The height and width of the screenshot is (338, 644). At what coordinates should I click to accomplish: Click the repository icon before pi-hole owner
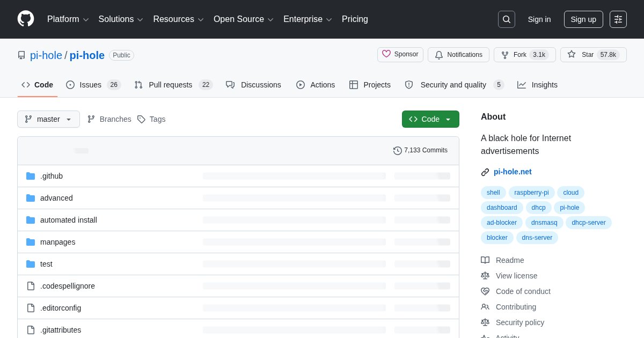click(x=21, y=55)
